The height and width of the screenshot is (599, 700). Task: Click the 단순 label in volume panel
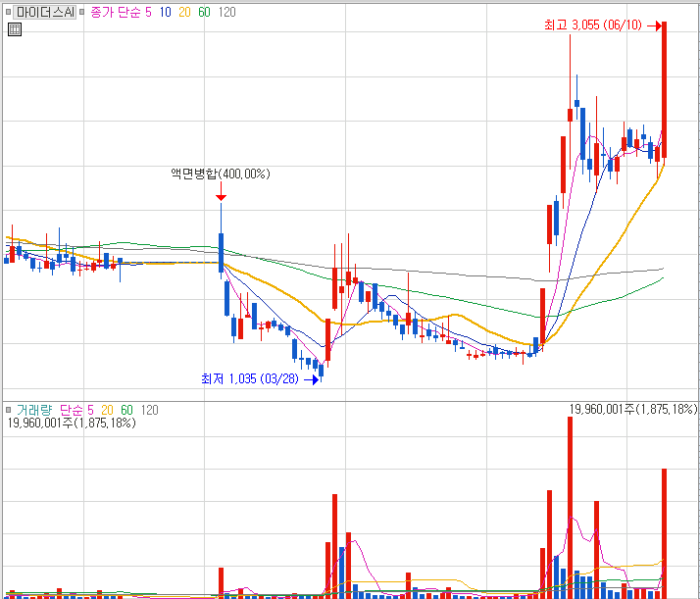click(x=72, y=410)
